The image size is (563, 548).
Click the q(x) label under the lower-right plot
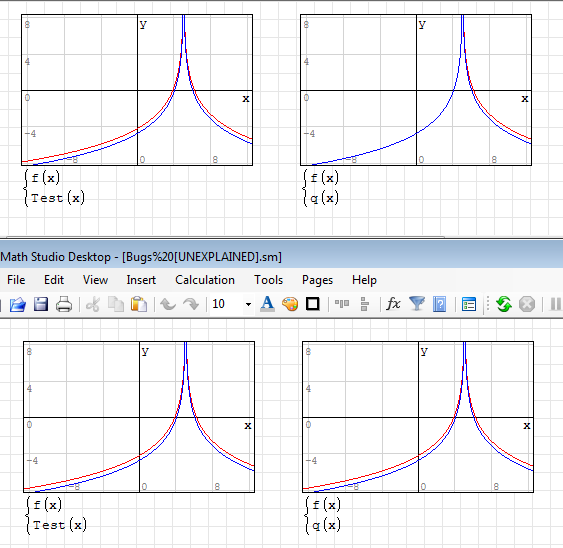pyautogui.click(x=326, y=525)
